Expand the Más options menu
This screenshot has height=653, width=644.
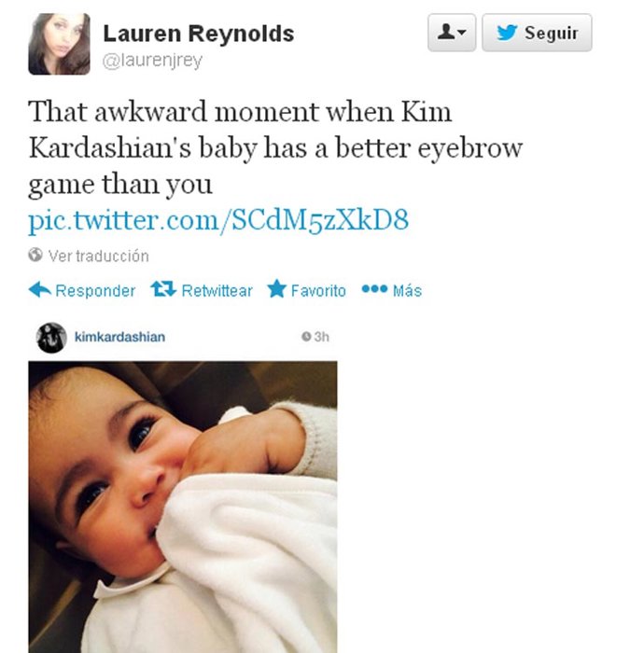coord(407,290)
